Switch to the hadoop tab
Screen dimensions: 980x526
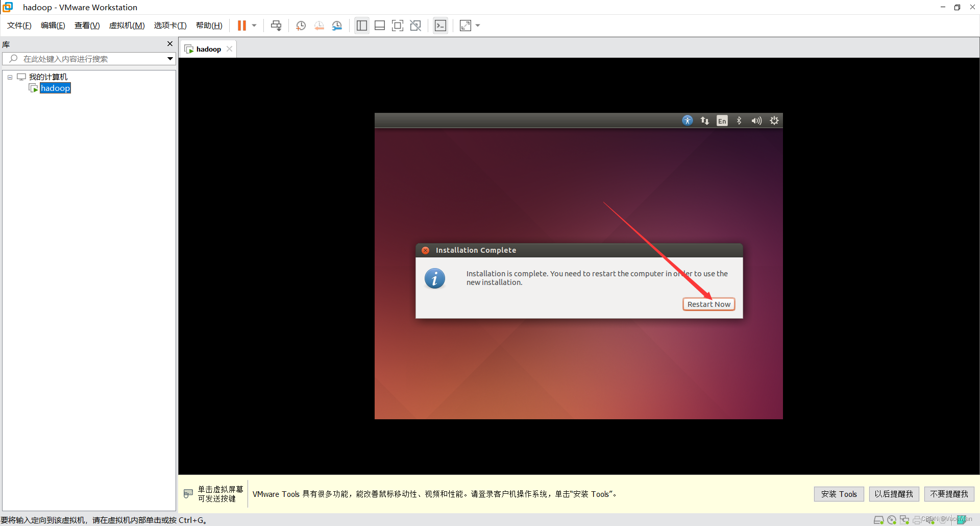[x=208, y=49]
